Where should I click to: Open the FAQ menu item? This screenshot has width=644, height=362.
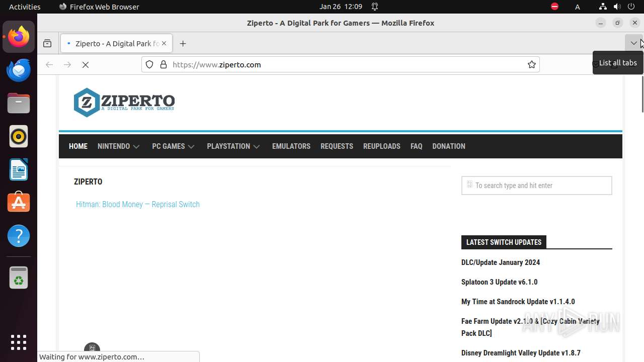point(416,146)
